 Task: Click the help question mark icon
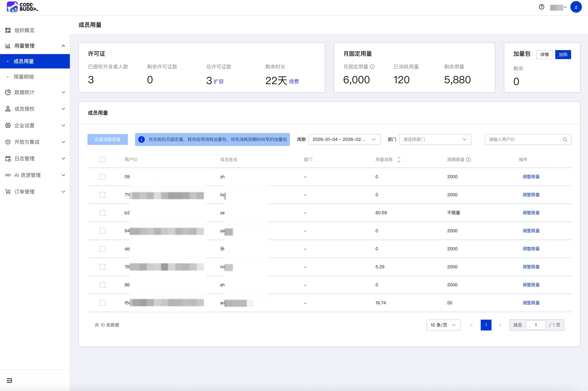click(541, 7)
